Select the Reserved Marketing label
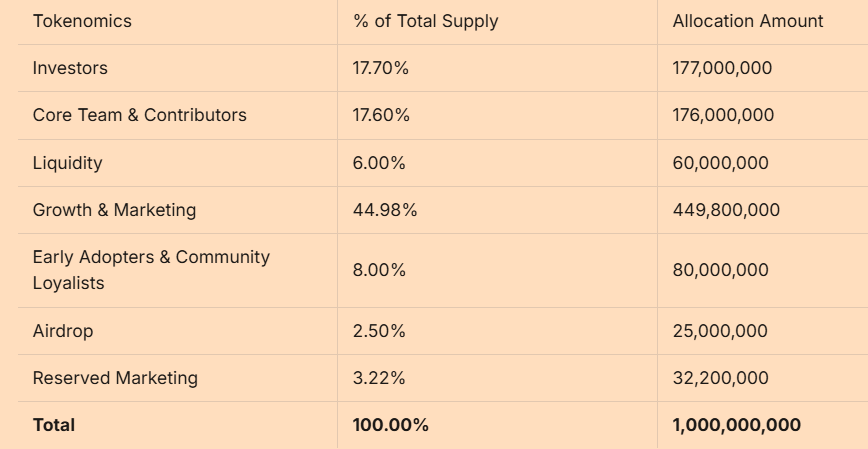This screenshot has width=868, height=449. tap(115, 378)
